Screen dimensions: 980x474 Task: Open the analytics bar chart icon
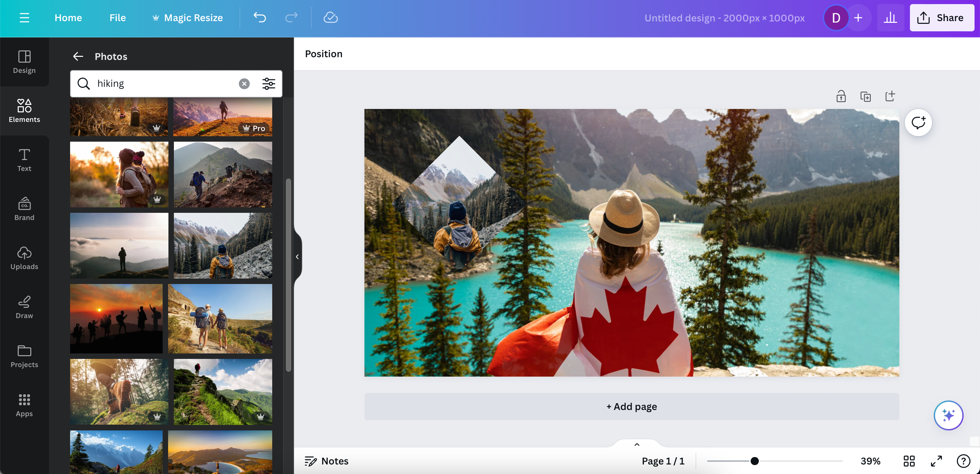click(x=890, y=17)
